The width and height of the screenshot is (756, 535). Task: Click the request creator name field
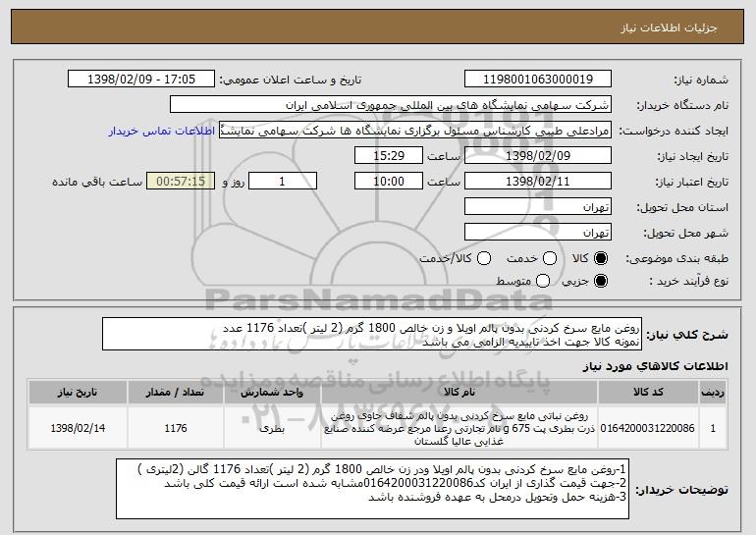(x=415, y=131)
